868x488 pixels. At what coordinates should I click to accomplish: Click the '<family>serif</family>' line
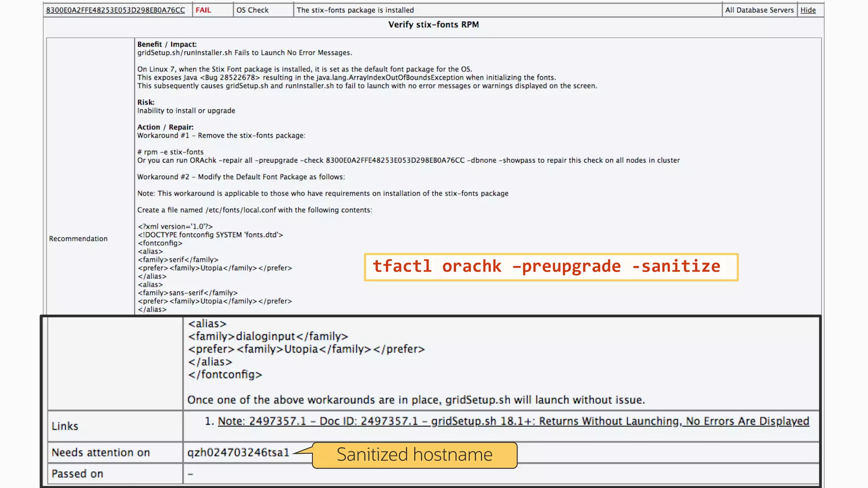tap(178, 260)
